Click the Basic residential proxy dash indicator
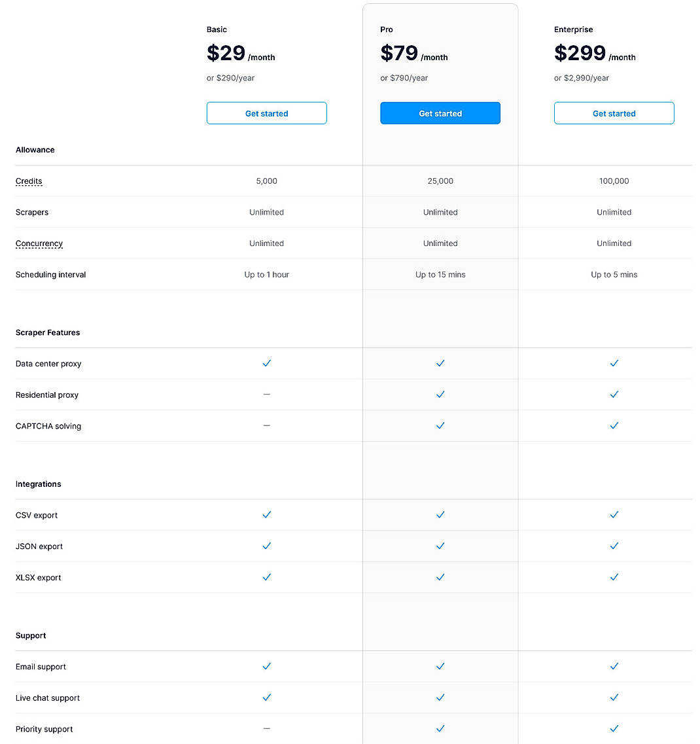 [x=266, y=395]
